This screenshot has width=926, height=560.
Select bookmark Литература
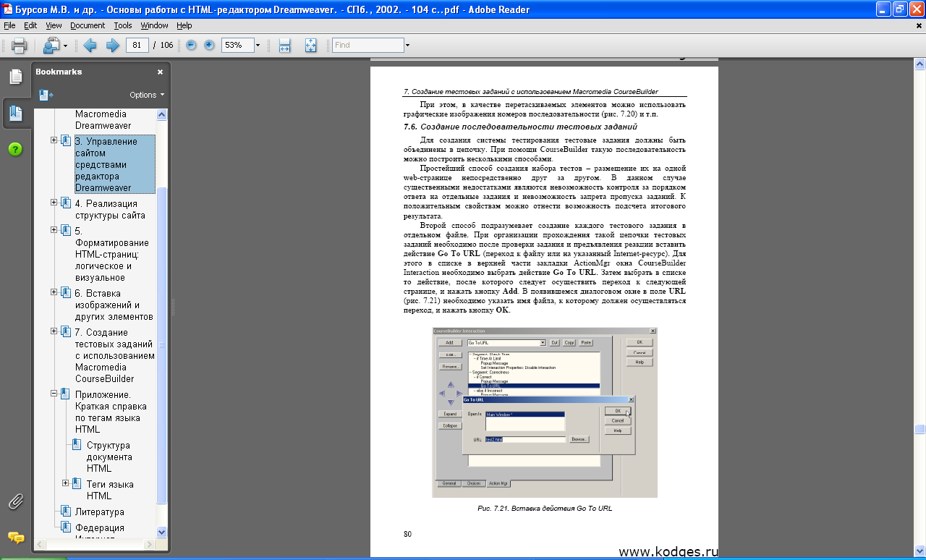100,512
